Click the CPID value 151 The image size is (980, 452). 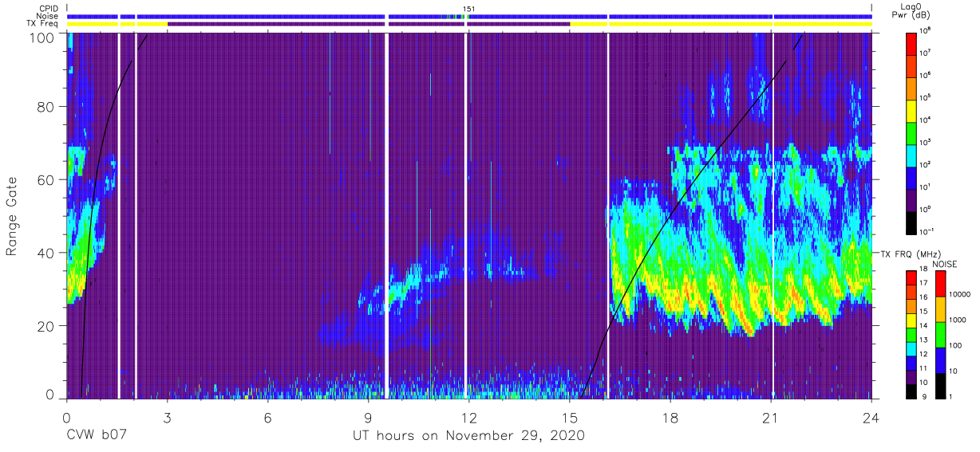pyautogui.click(x=469, y=9)
